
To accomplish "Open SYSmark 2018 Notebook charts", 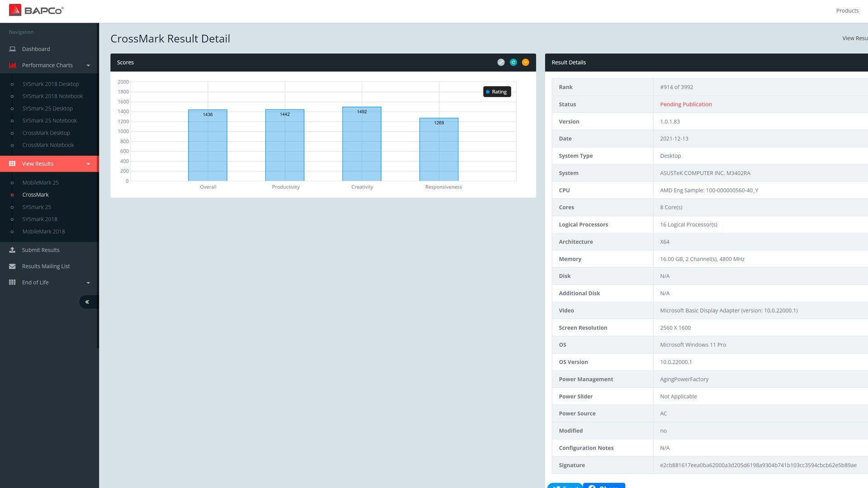I will (52, 96).
